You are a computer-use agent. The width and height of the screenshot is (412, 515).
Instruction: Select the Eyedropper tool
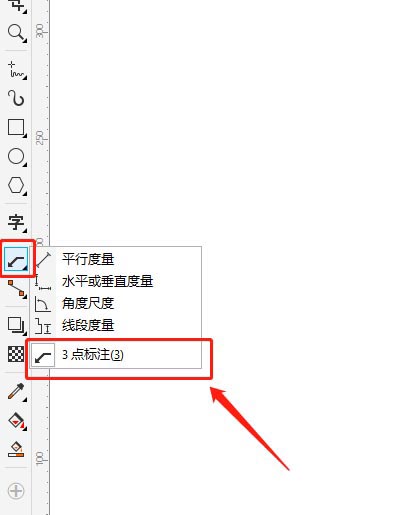pos(16,392)
